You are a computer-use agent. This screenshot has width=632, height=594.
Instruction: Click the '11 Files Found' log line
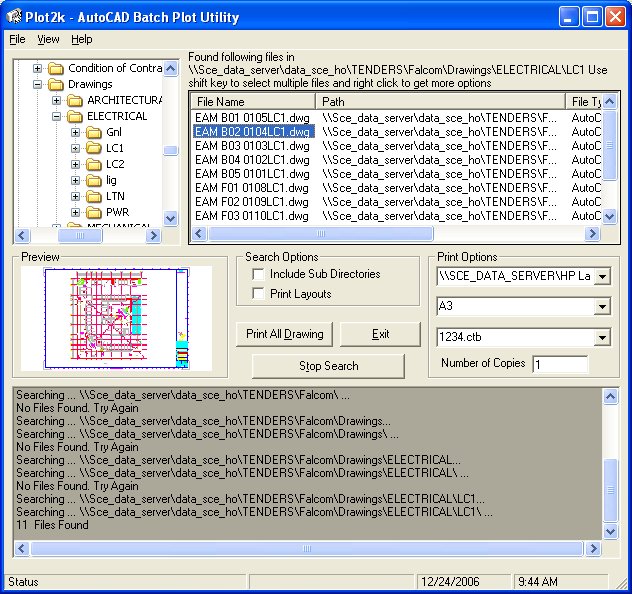click(x=52, y=525)
